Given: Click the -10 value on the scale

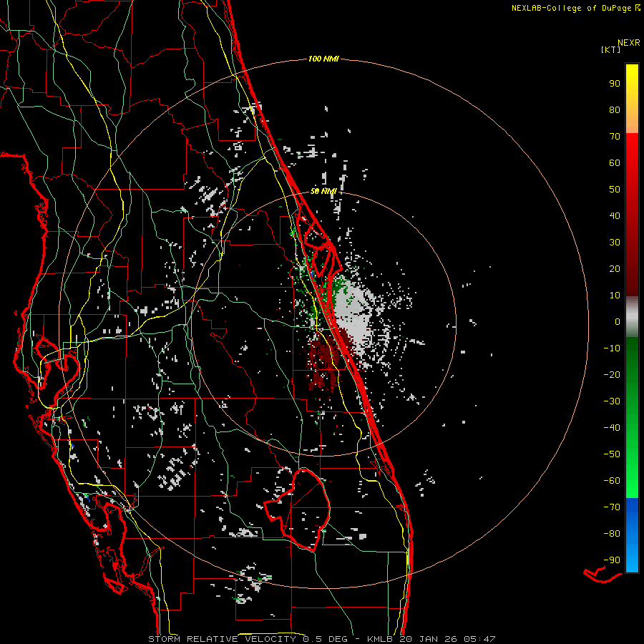Looking at the screenshot, I should (x=612, y=348).
